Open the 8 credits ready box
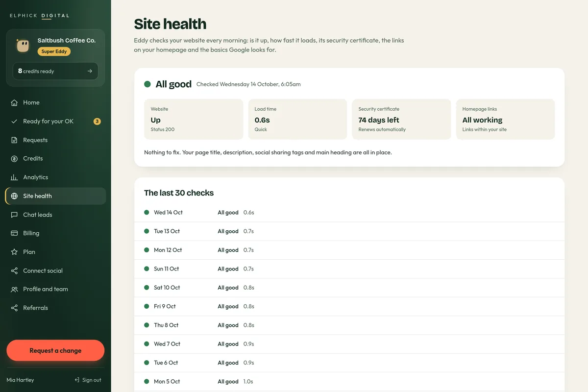The height and width of the screenshot is (392, 588). pyautogui.click(x=55, y=71)
